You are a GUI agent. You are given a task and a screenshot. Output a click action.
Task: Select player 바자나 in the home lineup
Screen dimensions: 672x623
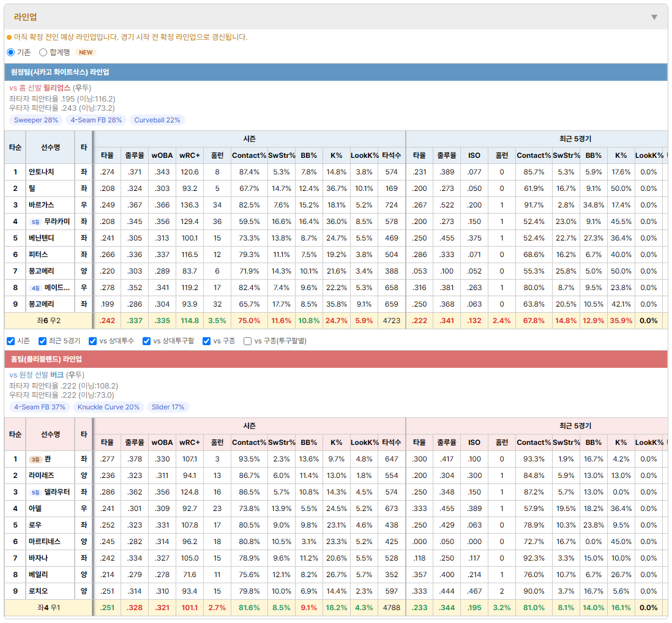click(38, 558)
